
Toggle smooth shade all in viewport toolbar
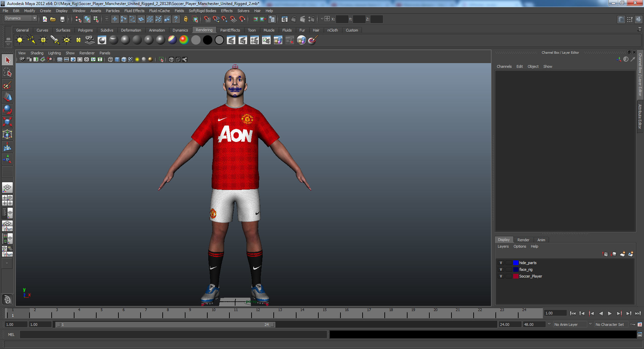coord(117,59)
